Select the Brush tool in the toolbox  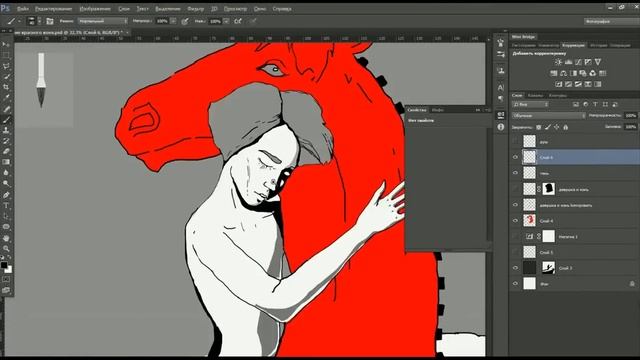6,120
